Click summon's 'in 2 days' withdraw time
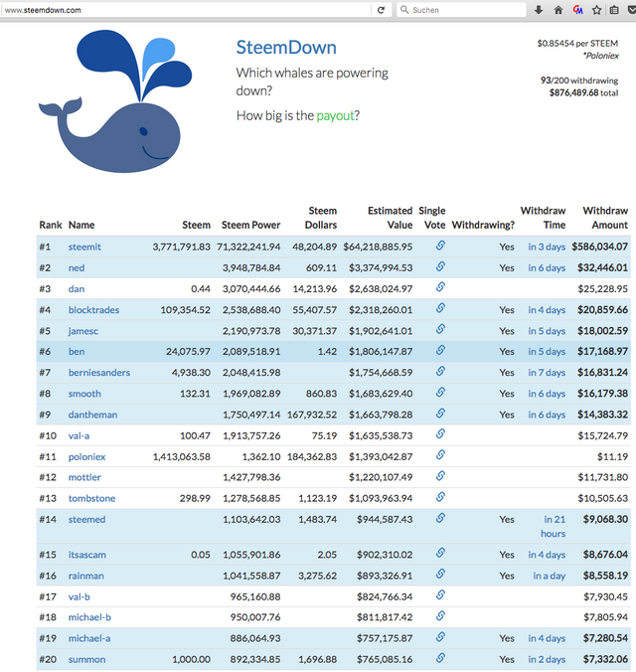 [547, 659]
